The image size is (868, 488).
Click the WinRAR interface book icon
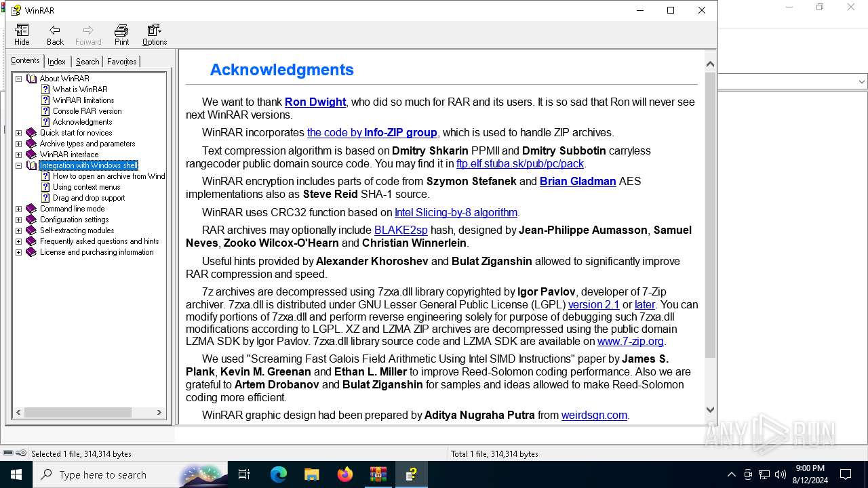pyautogui.click(x=31, y=155)
